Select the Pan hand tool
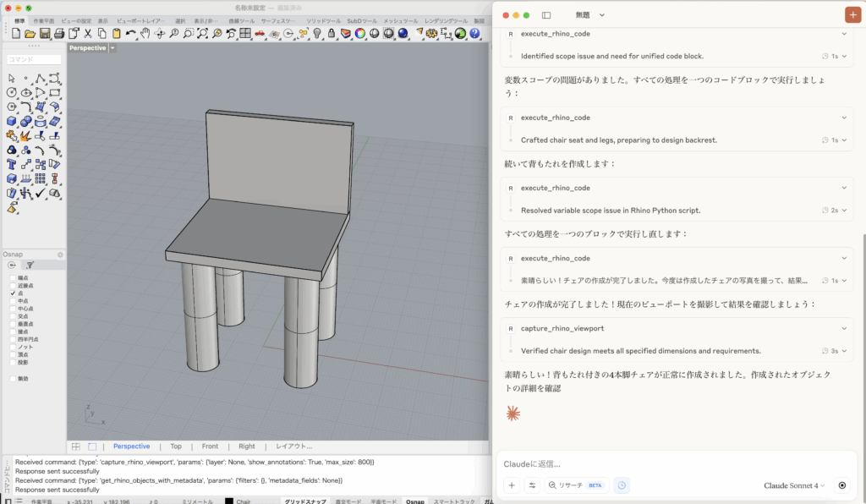866x504 pixels. point(145,34)
